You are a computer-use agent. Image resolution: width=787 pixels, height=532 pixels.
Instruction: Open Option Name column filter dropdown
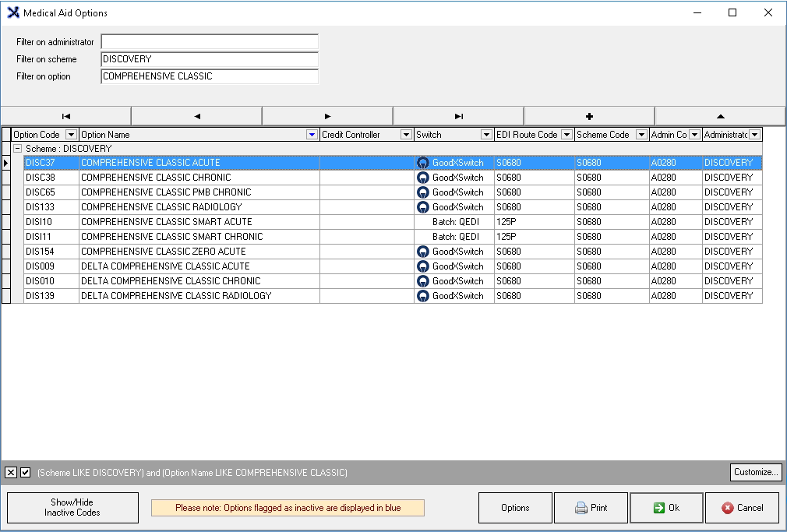312,135
